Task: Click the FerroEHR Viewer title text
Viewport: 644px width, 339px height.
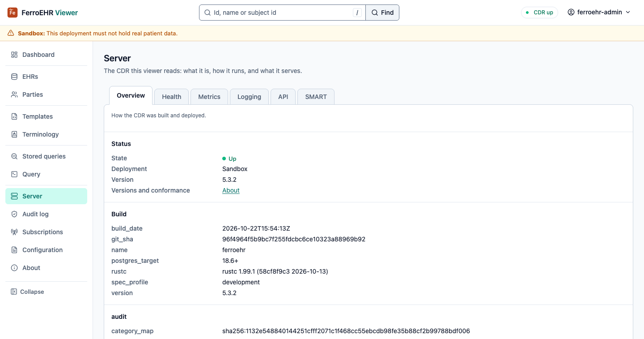Action: pos(50,13)
